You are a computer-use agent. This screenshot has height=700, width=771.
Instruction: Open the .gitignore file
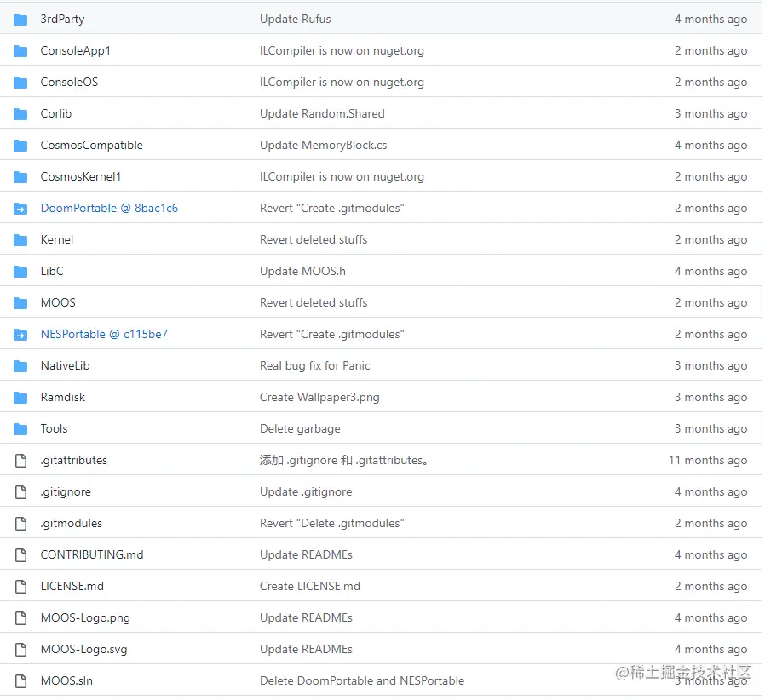[66, 491]
